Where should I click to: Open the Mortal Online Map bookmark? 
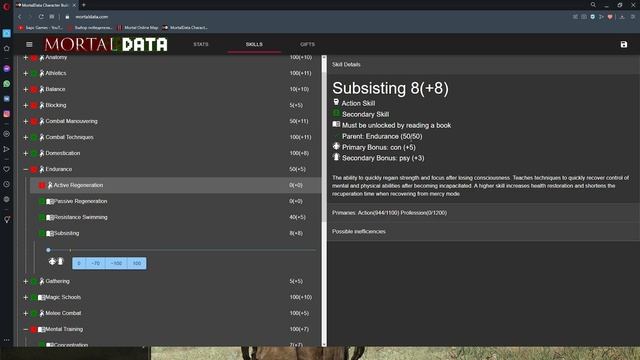click(x=138, y=28)
